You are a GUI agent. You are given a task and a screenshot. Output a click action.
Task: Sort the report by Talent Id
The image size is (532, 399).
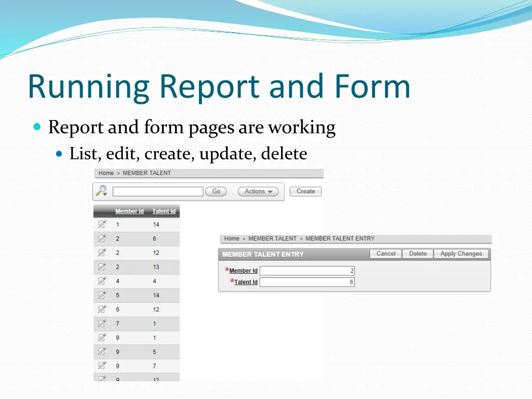point(163,211)
